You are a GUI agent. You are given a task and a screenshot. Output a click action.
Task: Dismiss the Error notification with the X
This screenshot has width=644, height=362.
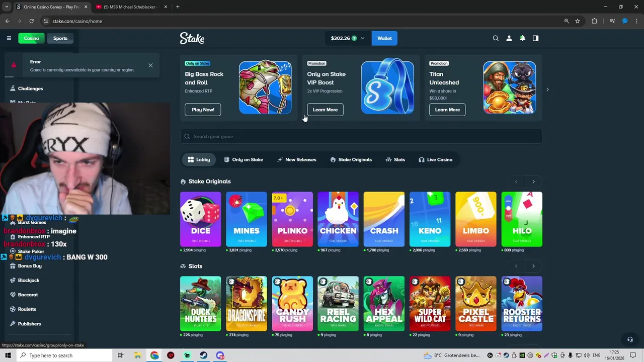coord(150,65)
